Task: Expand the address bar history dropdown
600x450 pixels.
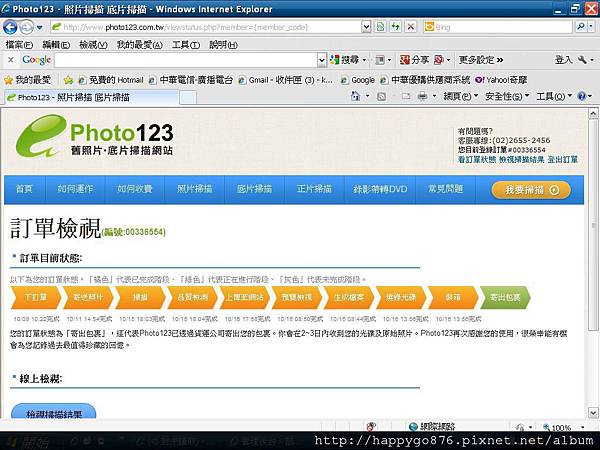Action: (x=366, y=27)
